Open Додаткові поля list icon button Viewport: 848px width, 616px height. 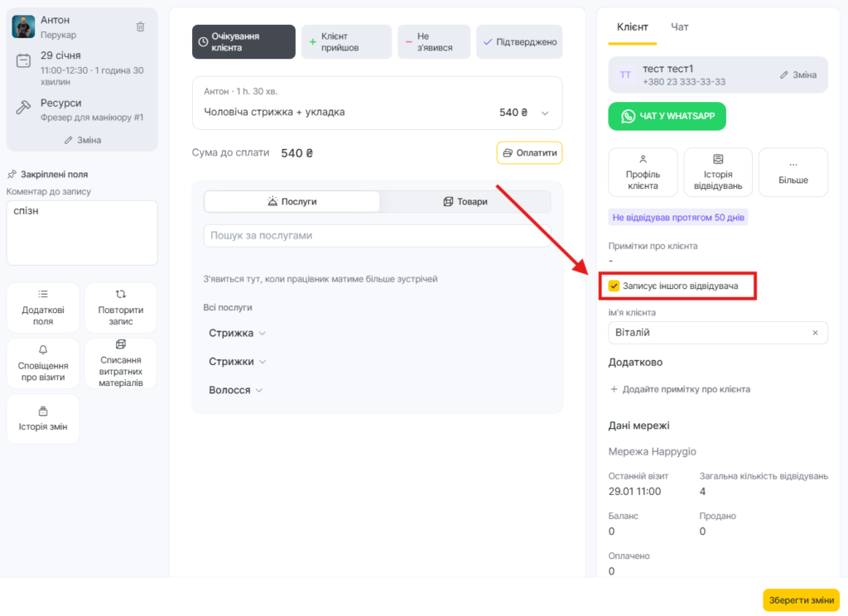(43, 307)
